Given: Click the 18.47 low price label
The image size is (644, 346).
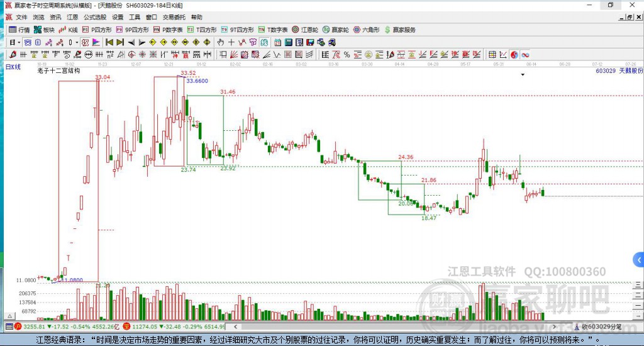Looking at the screenshot, I should coord(429,218).
